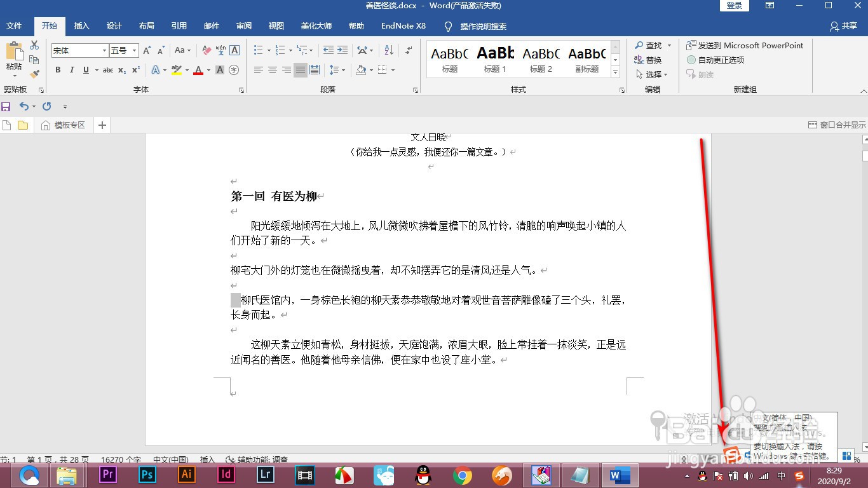This screenshot has height=488, width=868.
Task: Click the 登录 sign-in button
Action: [734, 6]
